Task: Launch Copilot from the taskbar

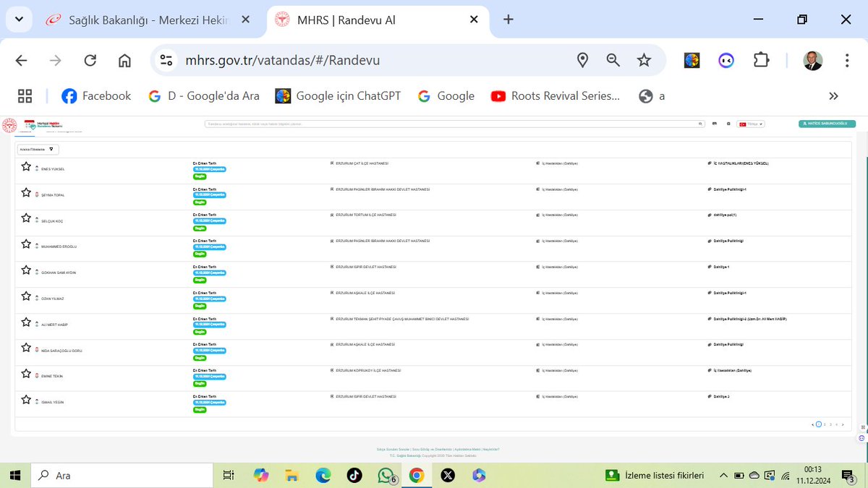Action: [261, 475]
